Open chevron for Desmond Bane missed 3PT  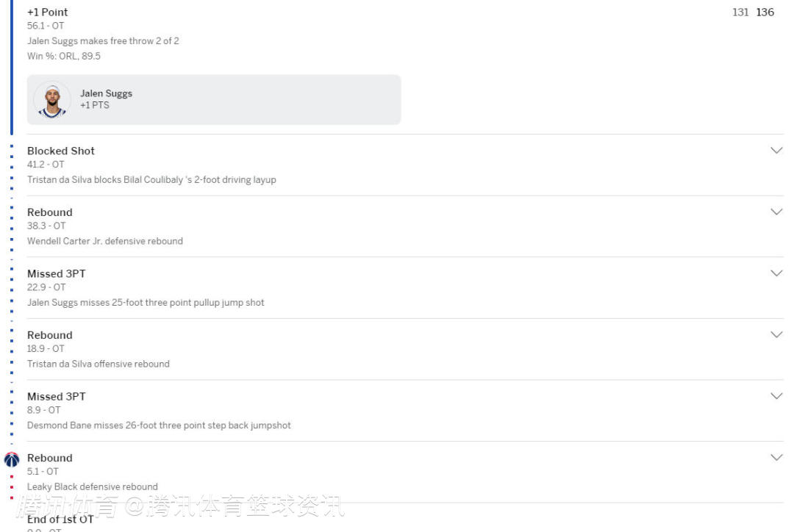coord(776,396)
